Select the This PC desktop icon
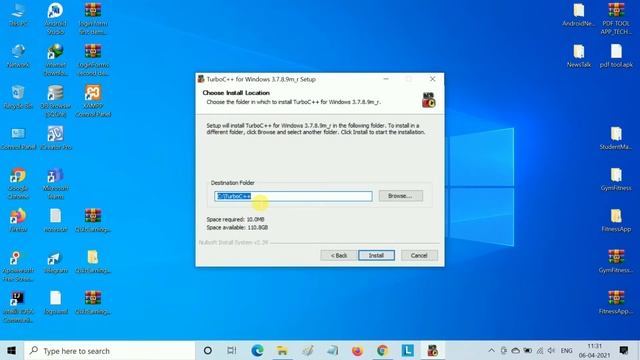Viewport: 640px width, 360px height. click(x=18, y=16)
